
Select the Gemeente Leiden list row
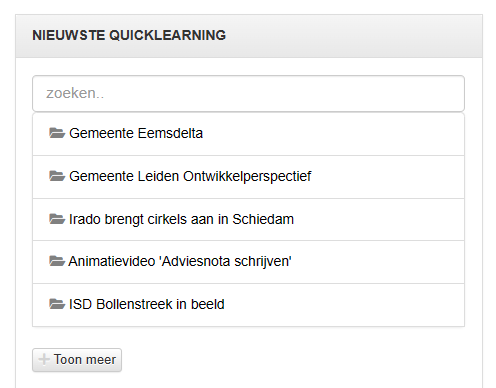click(x=248, y=177)
